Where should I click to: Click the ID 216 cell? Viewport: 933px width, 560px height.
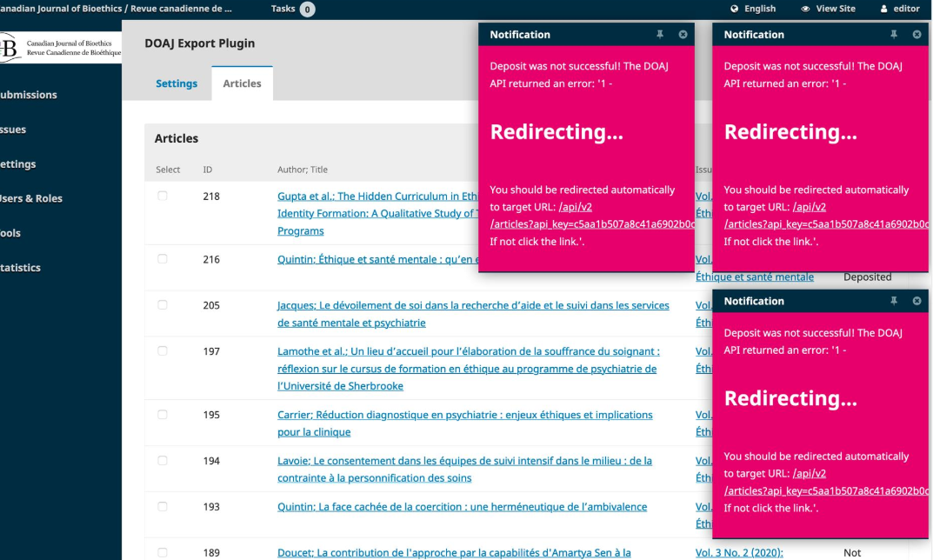[x=211, y=259]
